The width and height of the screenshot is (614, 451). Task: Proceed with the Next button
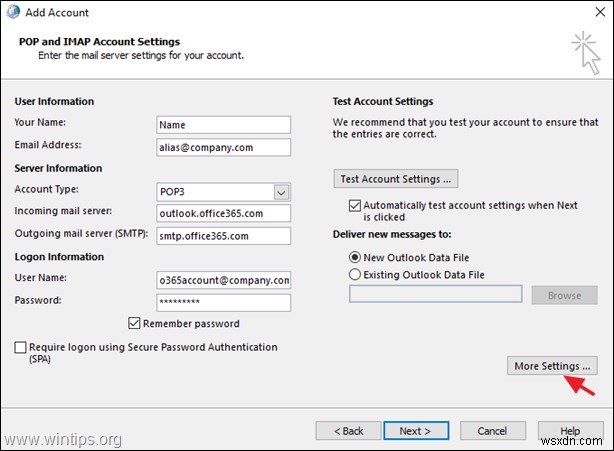(415, 431)
